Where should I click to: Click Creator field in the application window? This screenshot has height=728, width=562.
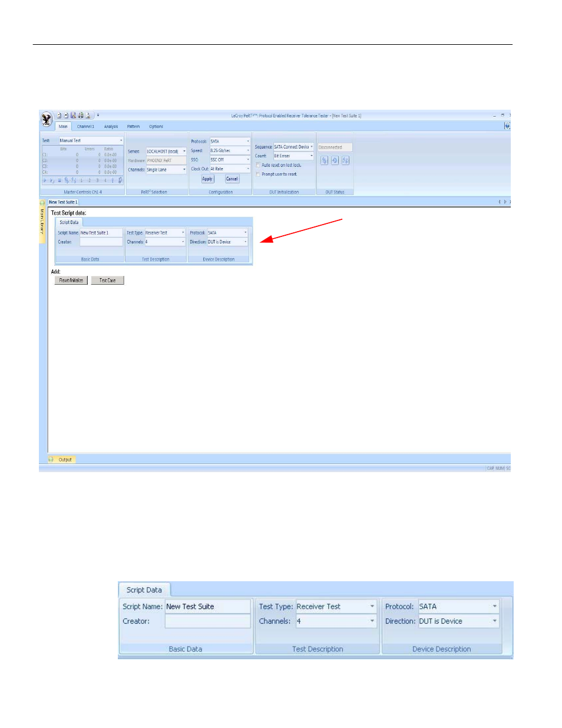pyautogui.click(x=101, y=242)
